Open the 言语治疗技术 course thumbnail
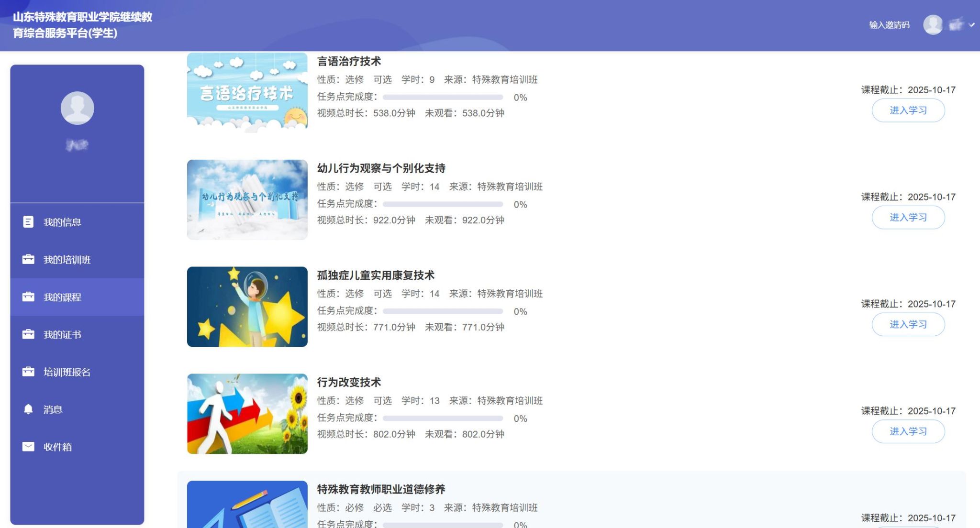Viewport: 980px width, 528px height. 247,92
